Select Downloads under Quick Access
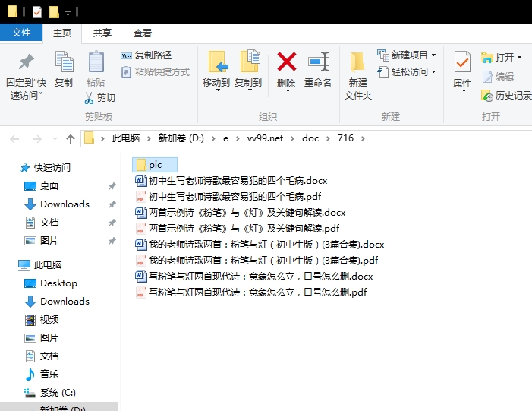 click(x=65, y=204)
